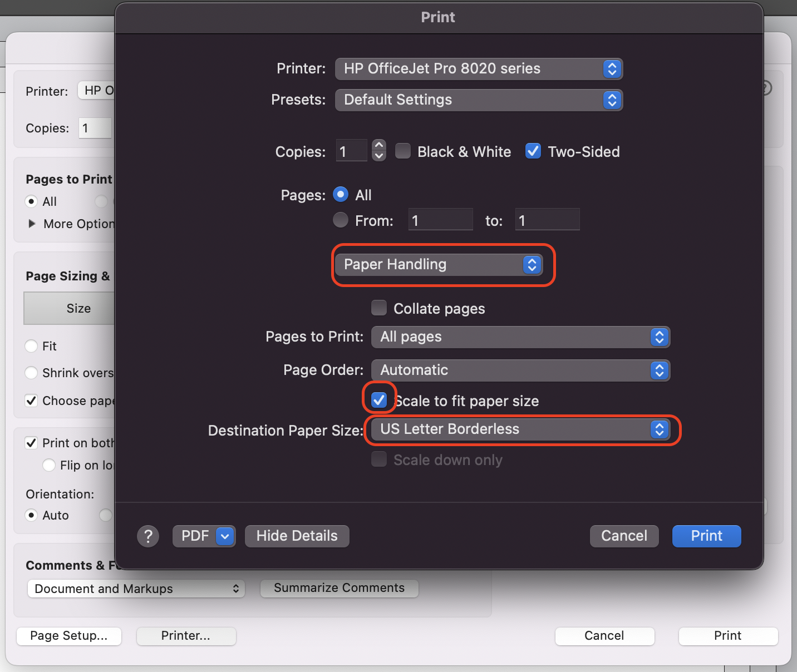Select the All pages radio option
This screenshot has width=797, height=672.
(340, 194)
